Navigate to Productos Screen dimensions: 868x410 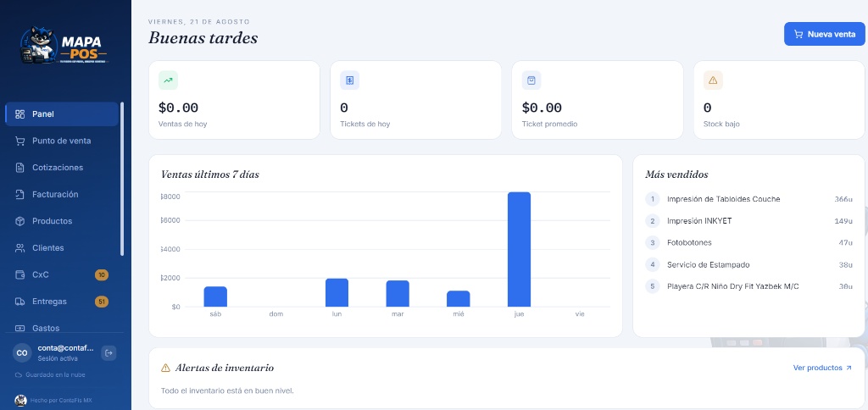62,221
